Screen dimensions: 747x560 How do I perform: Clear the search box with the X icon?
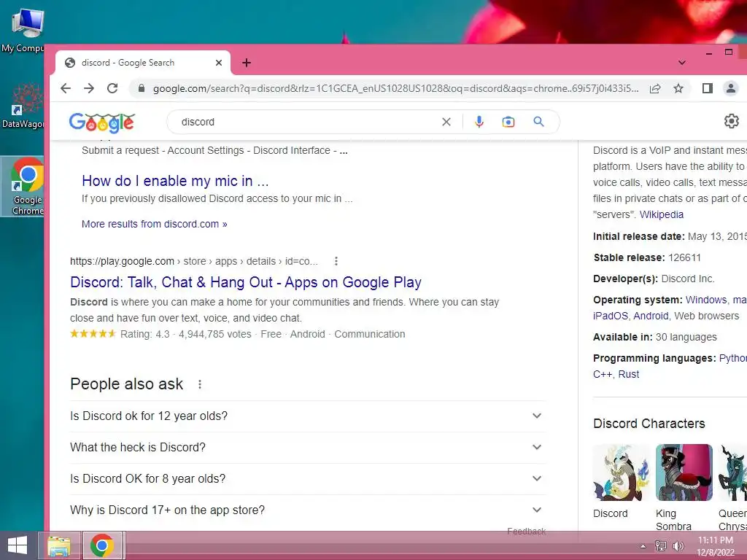point(446,122)
